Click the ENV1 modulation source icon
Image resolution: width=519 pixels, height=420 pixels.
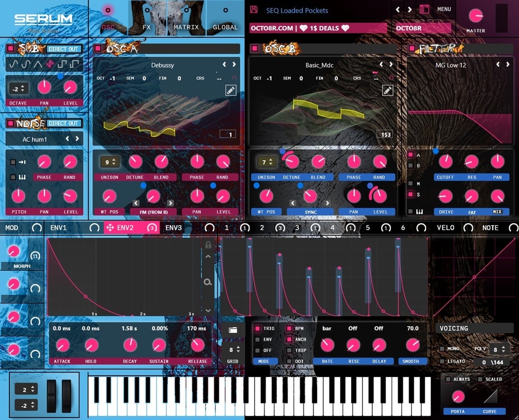click(x=95, y=227)
